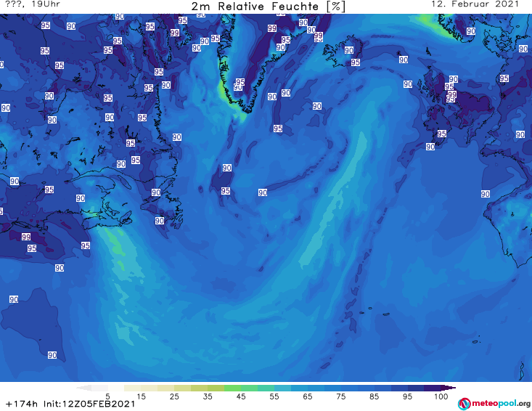532x411 pixels.
Task: Pick the bright green legend swatch above 45
Action: [232, 388]
